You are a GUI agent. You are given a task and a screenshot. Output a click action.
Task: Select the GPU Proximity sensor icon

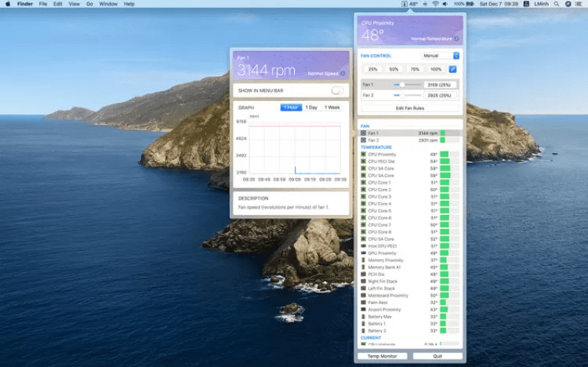pyautogui.click(x=363, y=253)
